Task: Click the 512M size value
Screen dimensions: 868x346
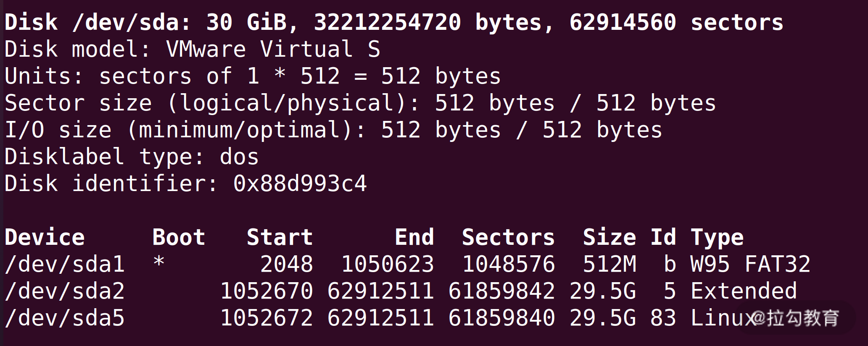Action: 609,265
